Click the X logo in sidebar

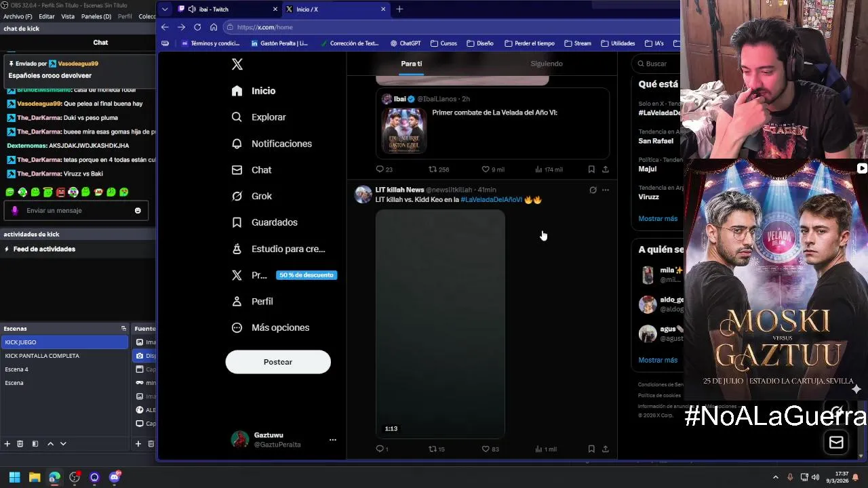pos(237,64)
